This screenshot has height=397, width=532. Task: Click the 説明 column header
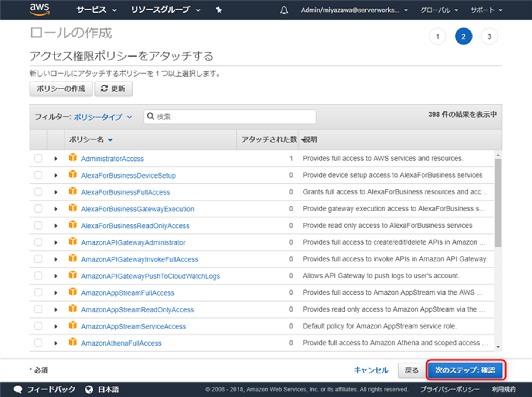tap(310, 139)
